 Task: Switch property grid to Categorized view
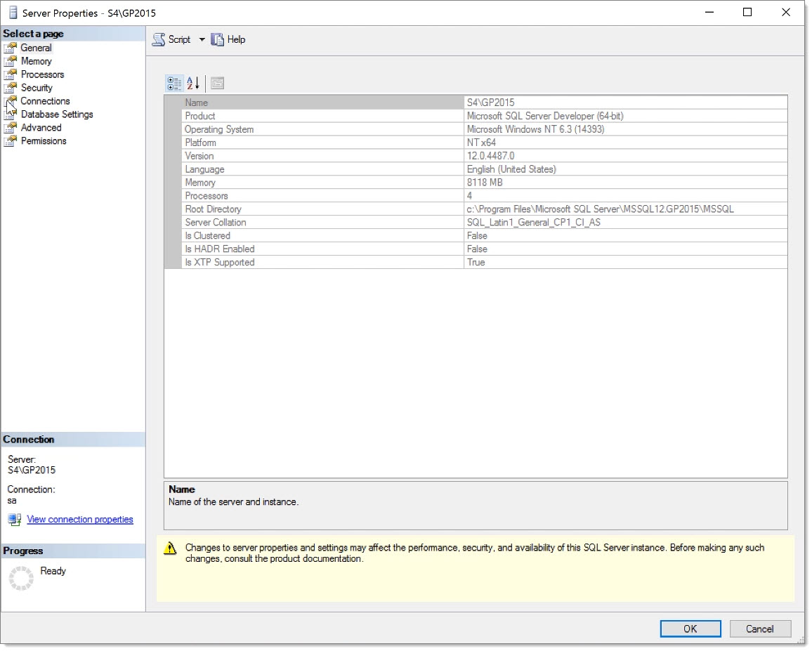(x=174, y=84)
